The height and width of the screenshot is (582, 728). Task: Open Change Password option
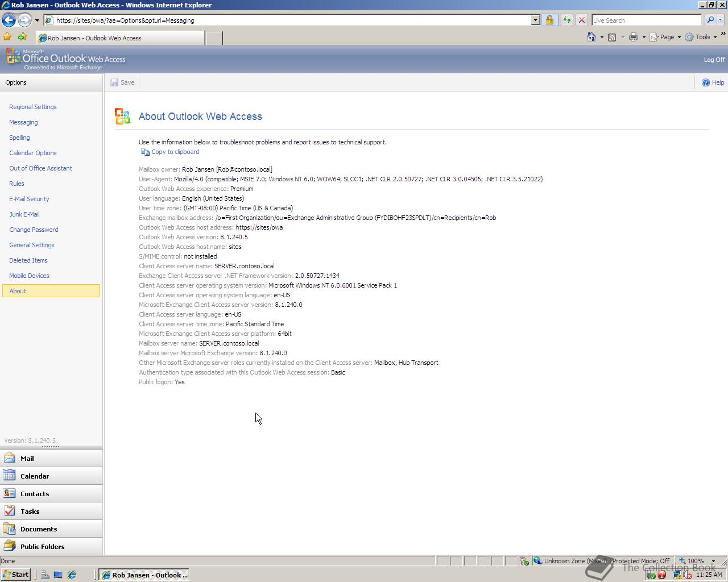click(x=34, y=230)
